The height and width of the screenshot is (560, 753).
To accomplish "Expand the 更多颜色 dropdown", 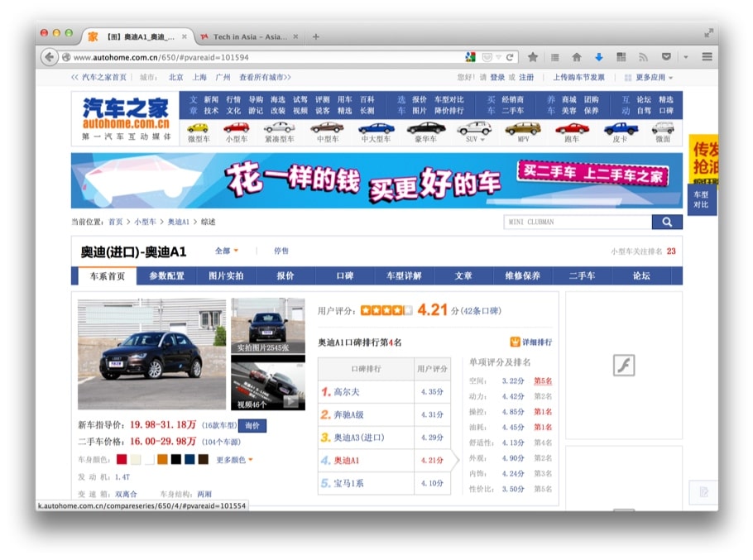I will 234,460.
